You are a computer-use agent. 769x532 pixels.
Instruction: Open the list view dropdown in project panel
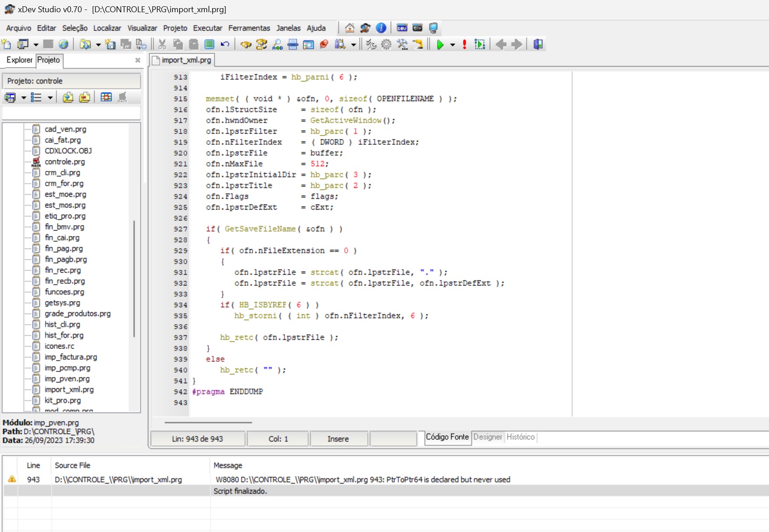[x=50, y=98]
